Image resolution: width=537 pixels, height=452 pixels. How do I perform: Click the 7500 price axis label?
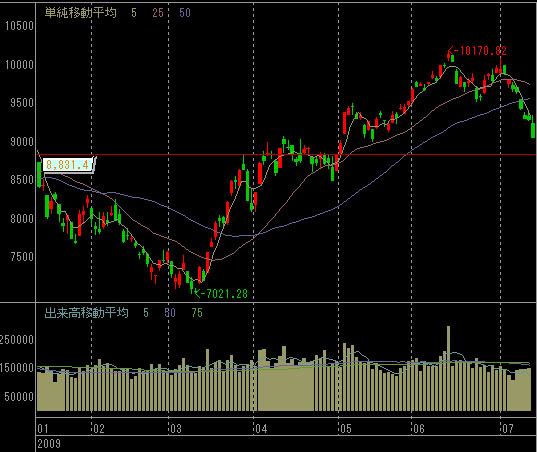[22, 257]
